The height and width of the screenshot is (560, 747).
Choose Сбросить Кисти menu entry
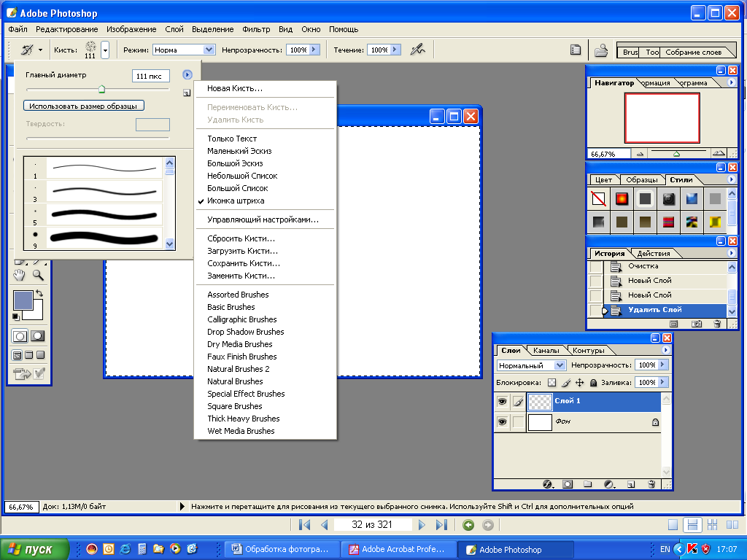(241, 238)
